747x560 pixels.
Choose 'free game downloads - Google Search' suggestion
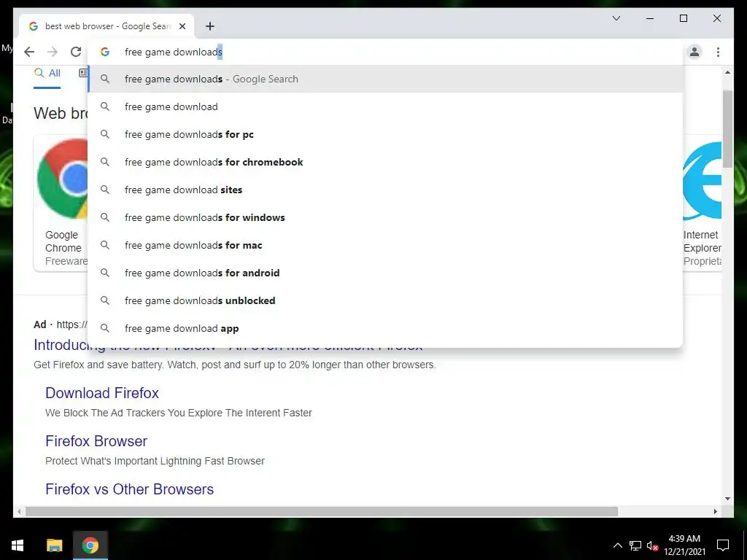[385, 79]
